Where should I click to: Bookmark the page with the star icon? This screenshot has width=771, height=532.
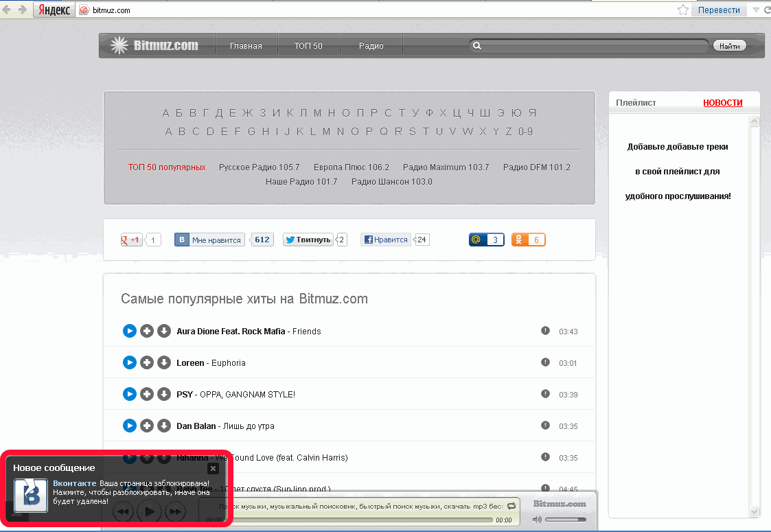pyautogui.click(x=683, y=10)
